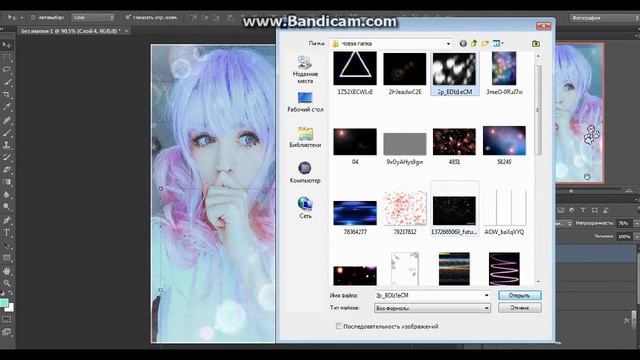Viewport: 640px width, 360px height.
Task: Select the Lasso tool
Action: coord(7,69)
